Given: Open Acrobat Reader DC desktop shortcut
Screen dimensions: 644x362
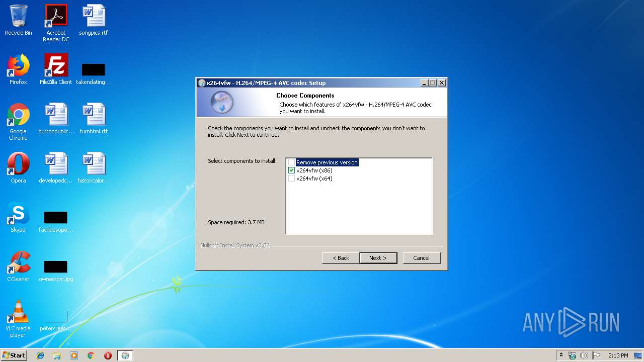Looking at the screenshot, I should pyautogui.click(x=56, y=23).
